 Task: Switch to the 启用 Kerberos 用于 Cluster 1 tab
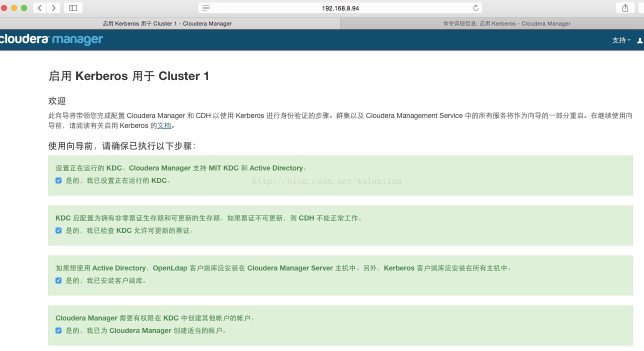[x=169, y=23]
